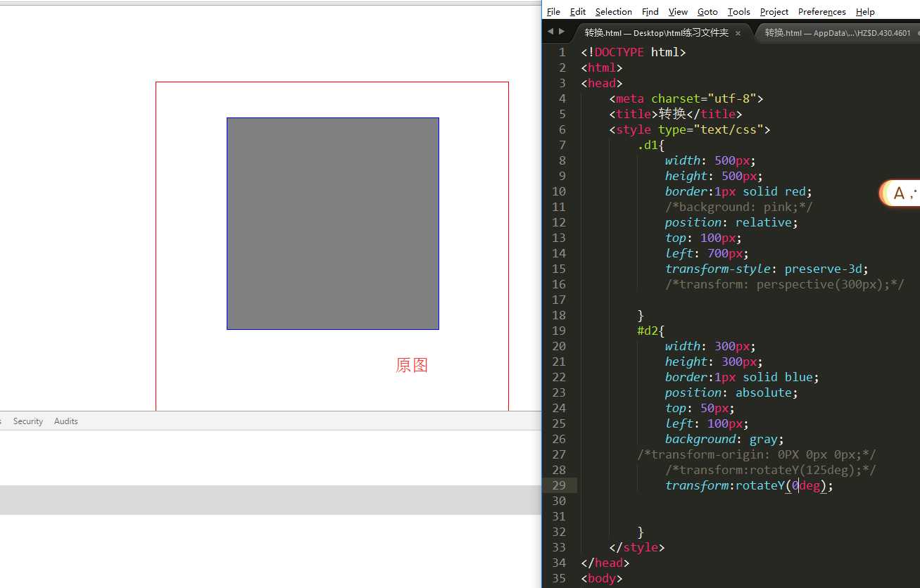Viewport: 920px width, 588px height.
Task: Click the 'meta charset="utf-8"' line
Action: [686, 98]
